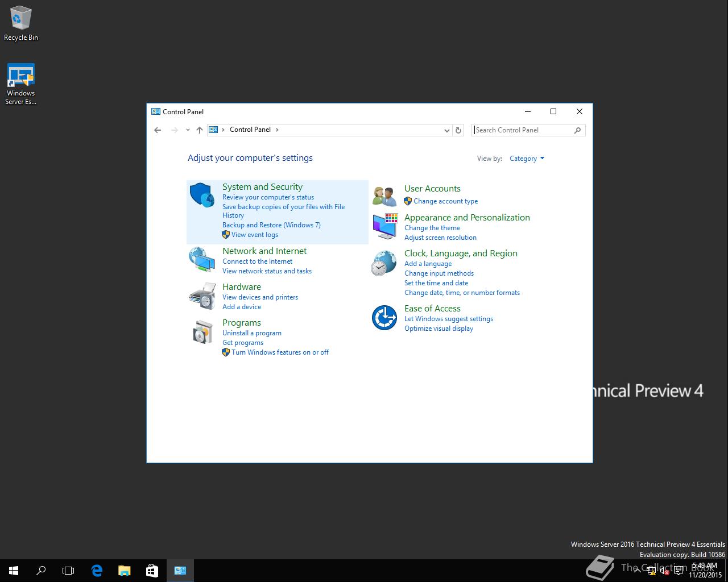Open the Programs disc box icon
This screenshot has height=582, width=728.
[202, 332]
